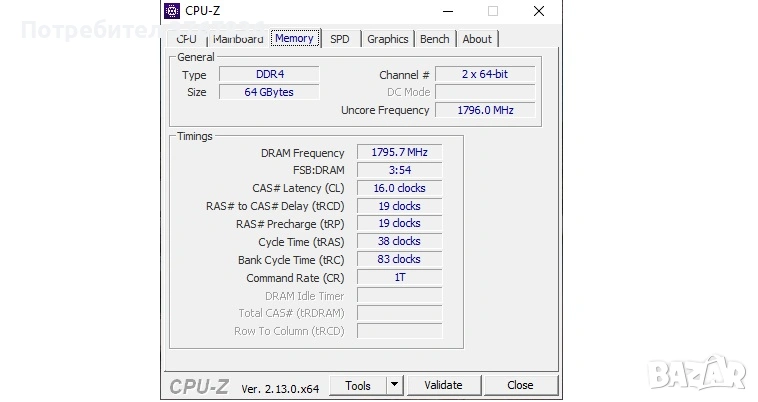Open the About tab
The image size is (758, 402).
477,39
